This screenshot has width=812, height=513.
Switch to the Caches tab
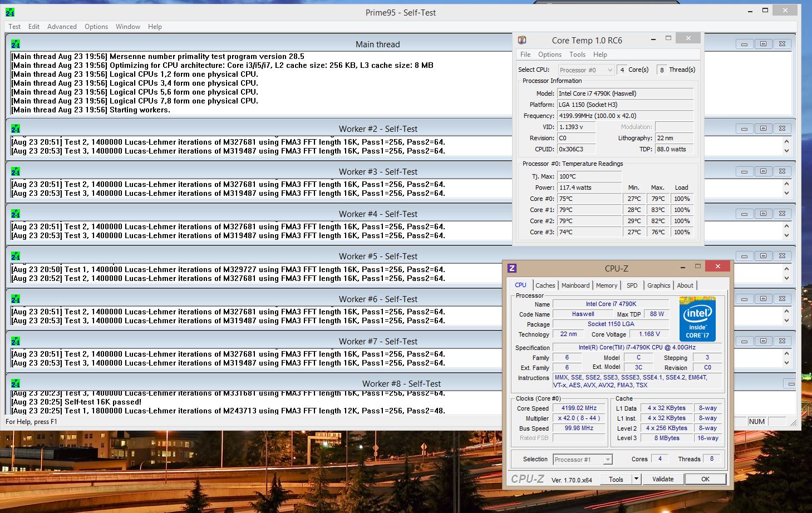point(545,285)
